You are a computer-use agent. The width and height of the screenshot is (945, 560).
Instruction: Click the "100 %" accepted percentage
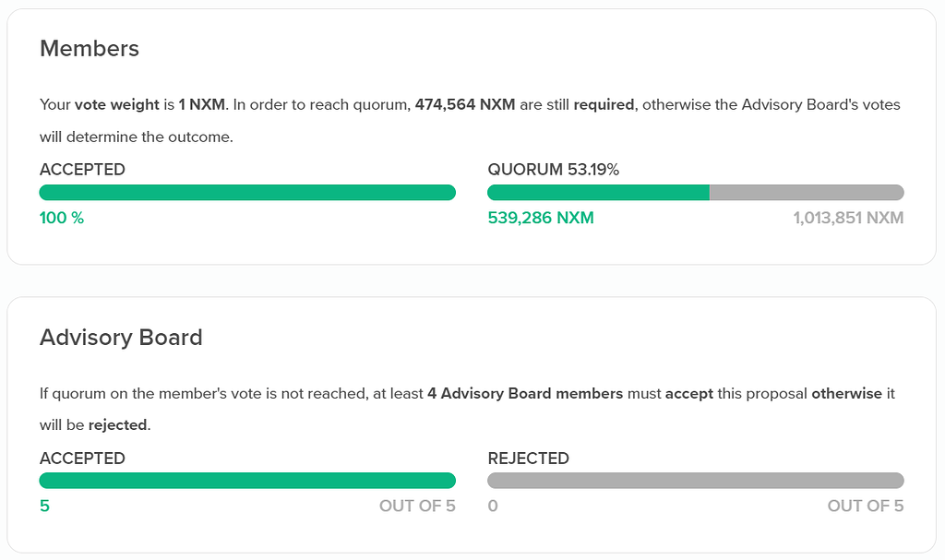coord(62,219)
